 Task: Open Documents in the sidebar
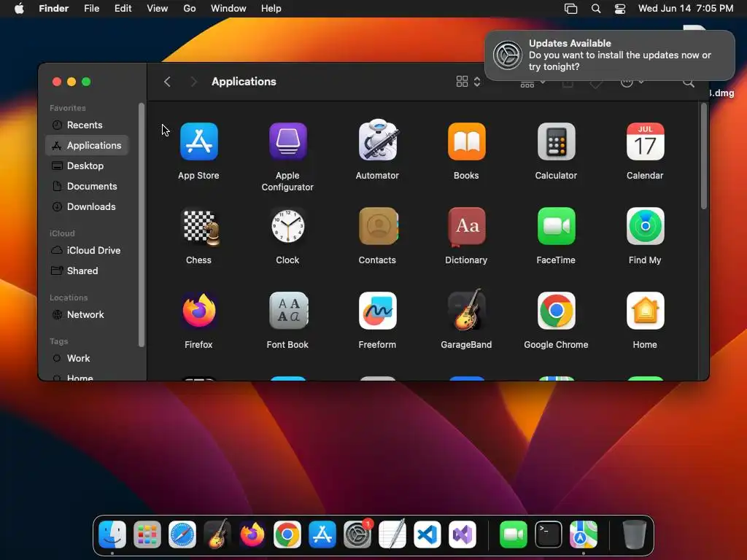88,186
